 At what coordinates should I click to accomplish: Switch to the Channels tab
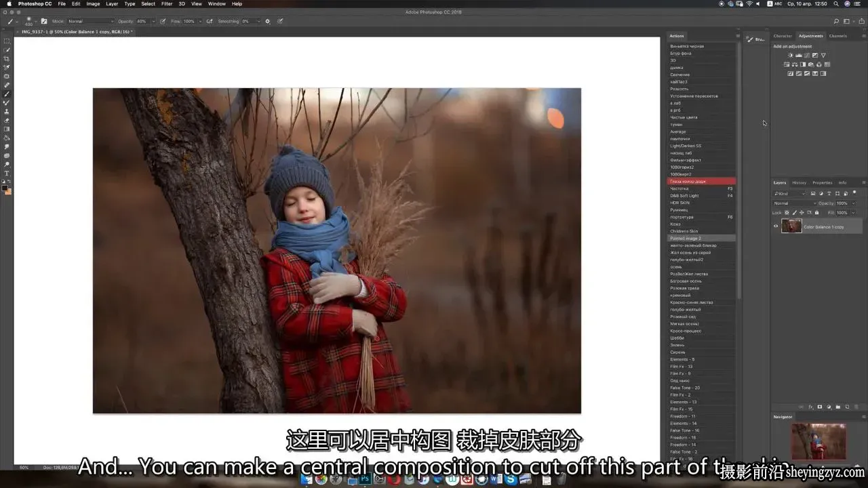pos(837,36)
